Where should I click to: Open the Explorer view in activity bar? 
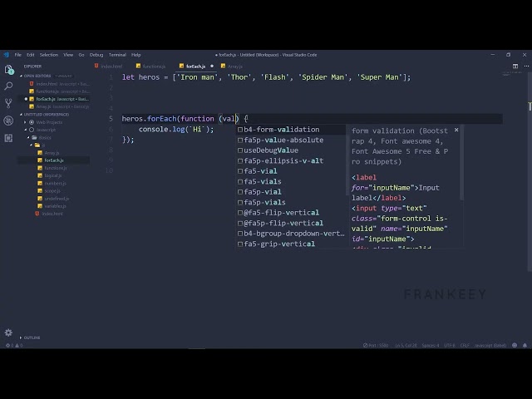click(x=9, y=70)
